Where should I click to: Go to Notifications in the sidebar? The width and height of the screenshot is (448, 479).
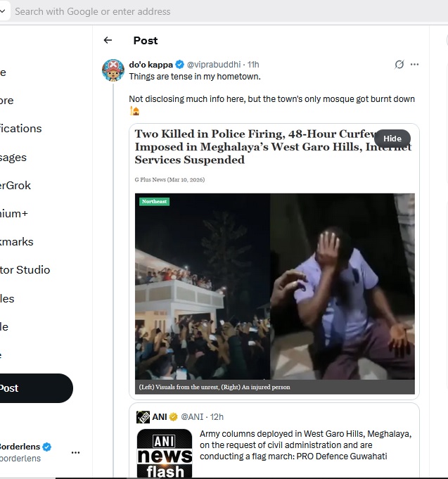point(21,128)
